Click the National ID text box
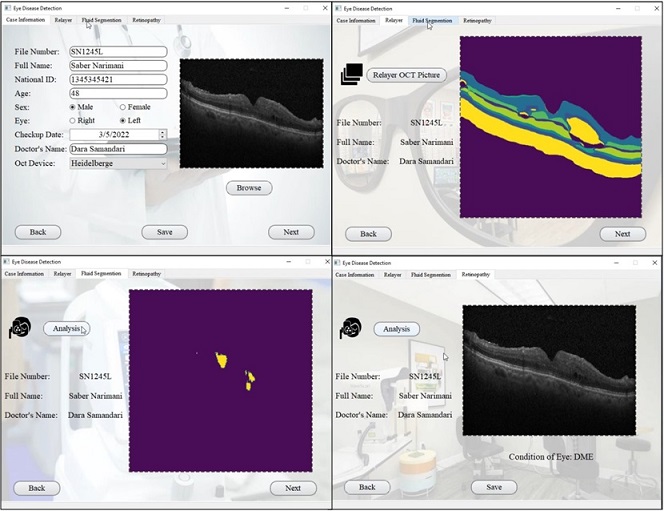The height and width of the screenshot is (511, 664). coord(117,79)
